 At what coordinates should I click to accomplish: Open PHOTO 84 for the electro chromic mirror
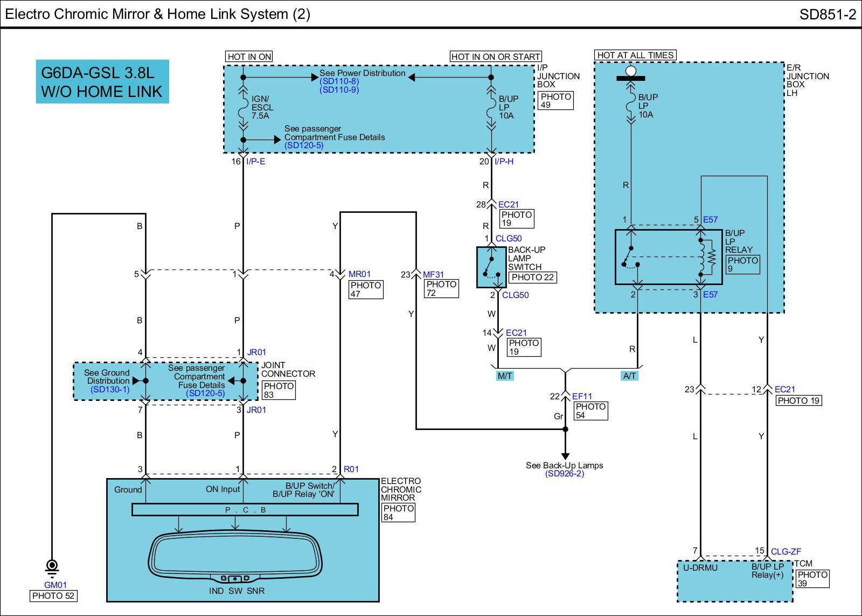pyautogui.click(x=398, y=513)
